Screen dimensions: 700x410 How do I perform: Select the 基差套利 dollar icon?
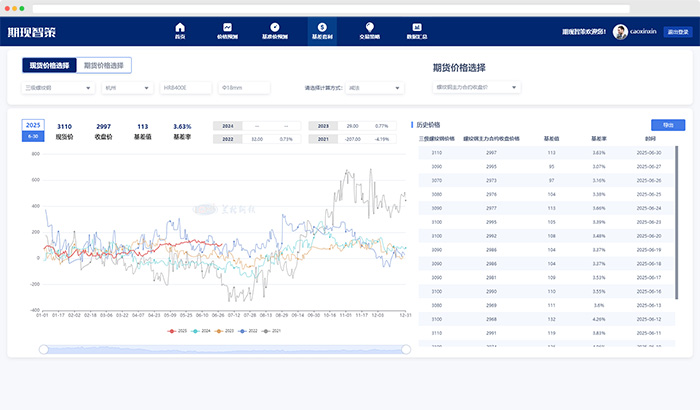pyautogui.click(x=322, y=28)
